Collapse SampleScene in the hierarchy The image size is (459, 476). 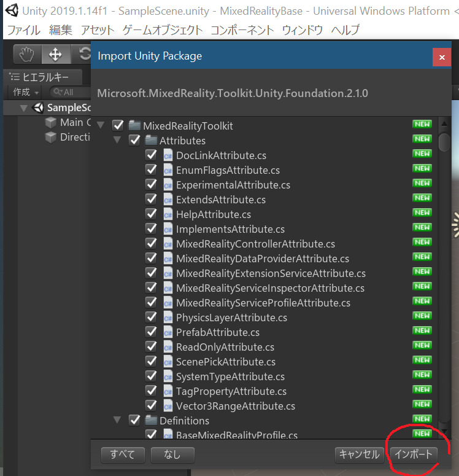coord(23,108)
